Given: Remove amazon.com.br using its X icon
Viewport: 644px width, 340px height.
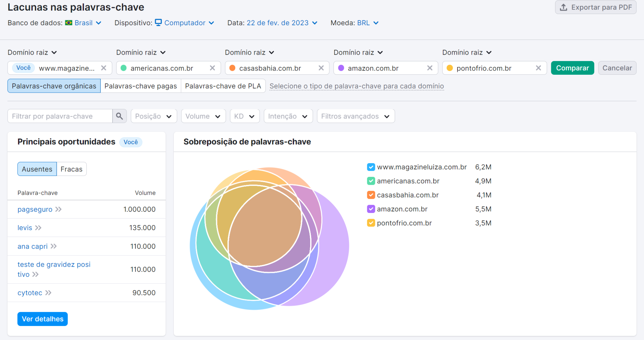Looking at the screenshot, I should [x=430, y=68].
